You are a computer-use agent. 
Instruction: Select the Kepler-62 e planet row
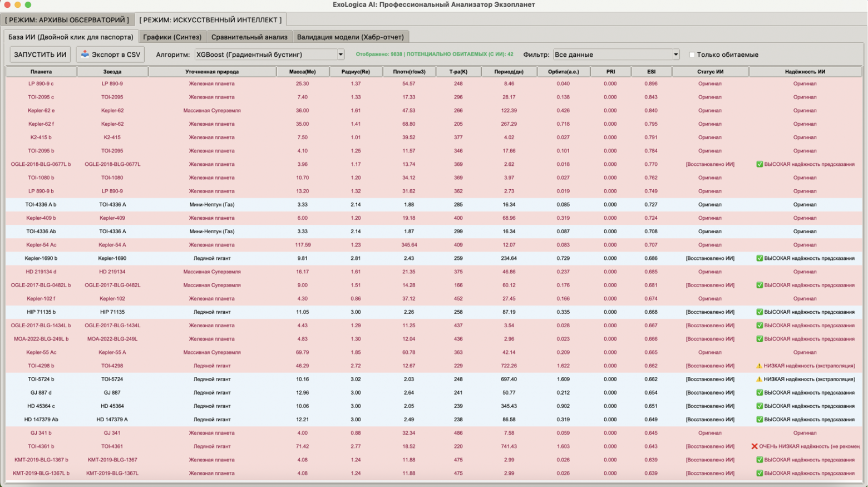click(x=41, y=111)
